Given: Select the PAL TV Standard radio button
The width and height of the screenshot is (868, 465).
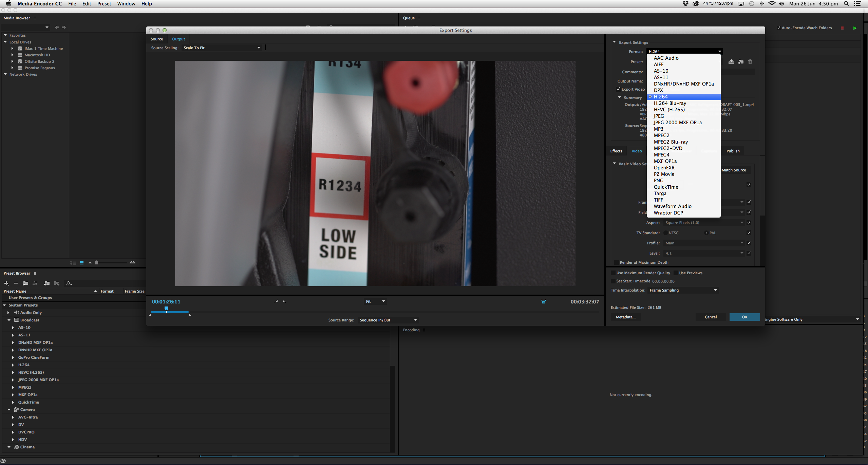Looking at the screenshot, I should click(x=706, y=232).
